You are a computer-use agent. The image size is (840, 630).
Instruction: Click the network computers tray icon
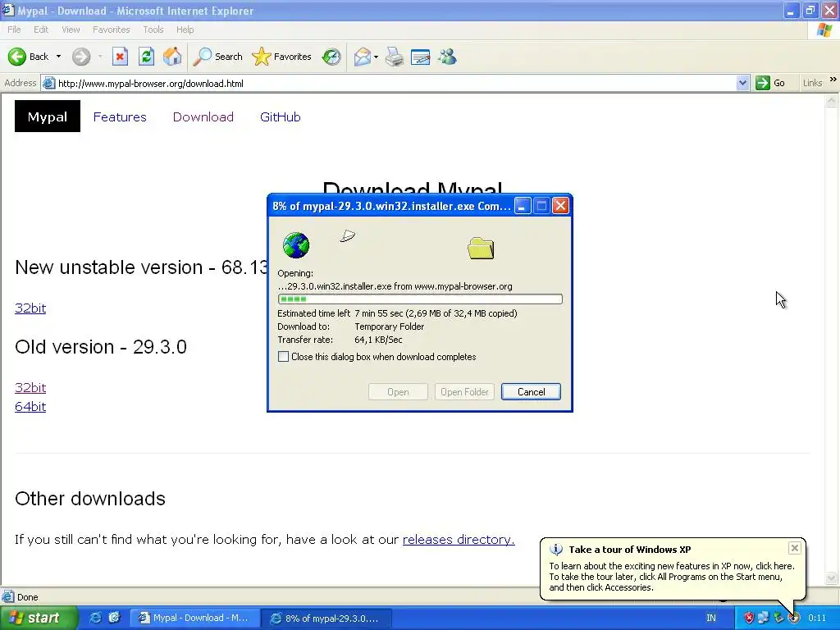763,618
